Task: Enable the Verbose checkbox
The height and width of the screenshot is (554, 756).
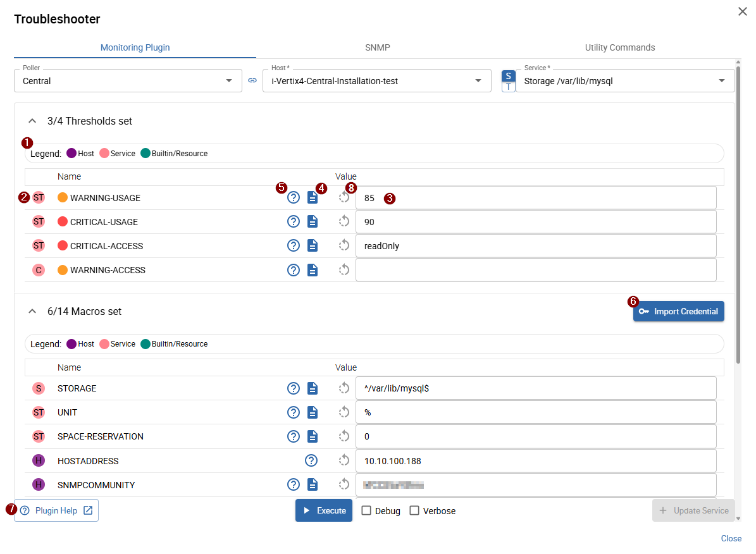Action: point(414,511)
